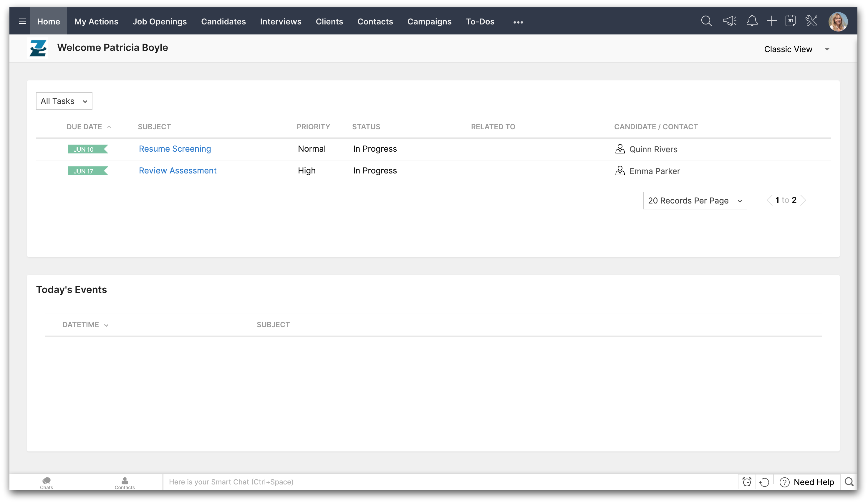
Task: Click the Contacts icon in bottom bar
Action: (125, 483)
